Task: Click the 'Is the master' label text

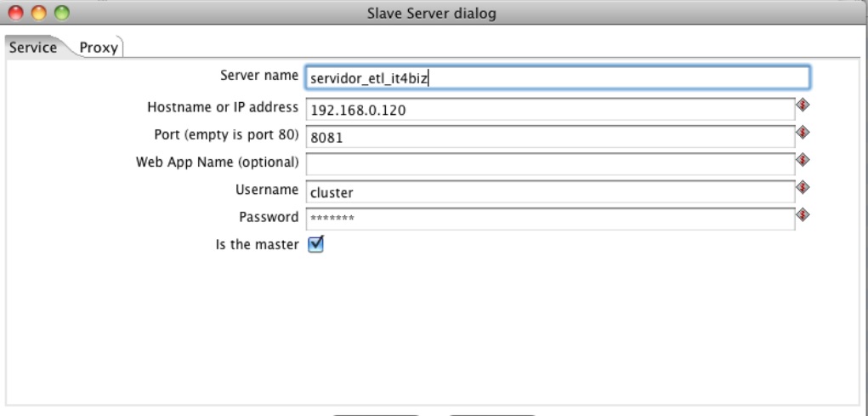Action: pyautogui.click(x=258, y=245)
